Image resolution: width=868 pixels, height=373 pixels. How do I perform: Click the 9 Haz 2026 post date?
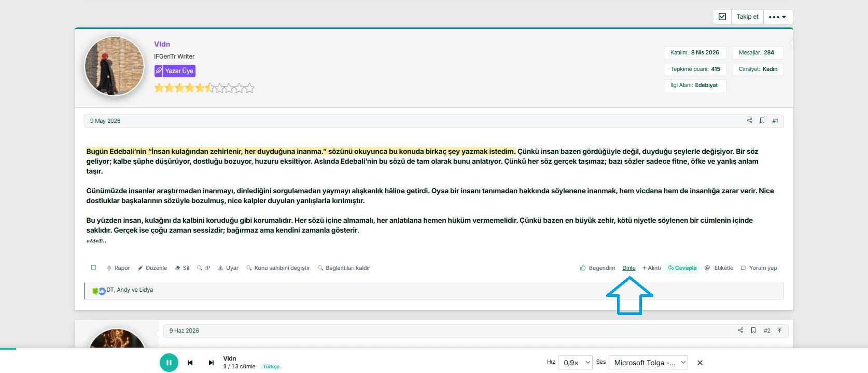184,331
